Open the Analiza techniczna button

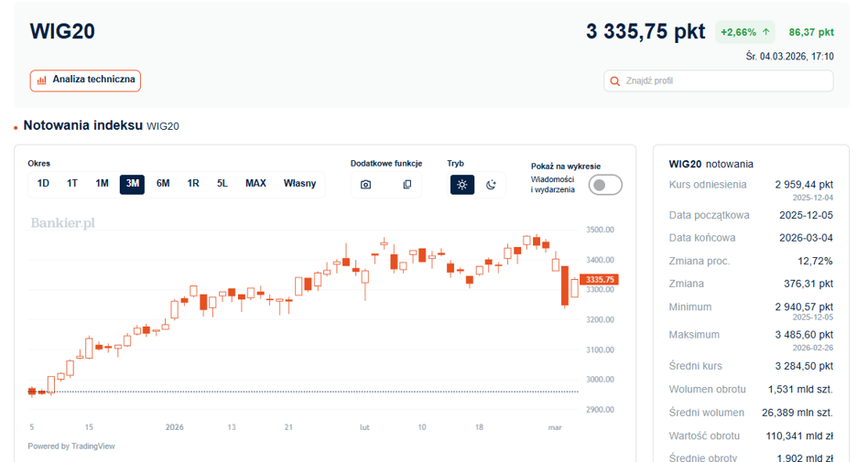click(x=85, y=81)
